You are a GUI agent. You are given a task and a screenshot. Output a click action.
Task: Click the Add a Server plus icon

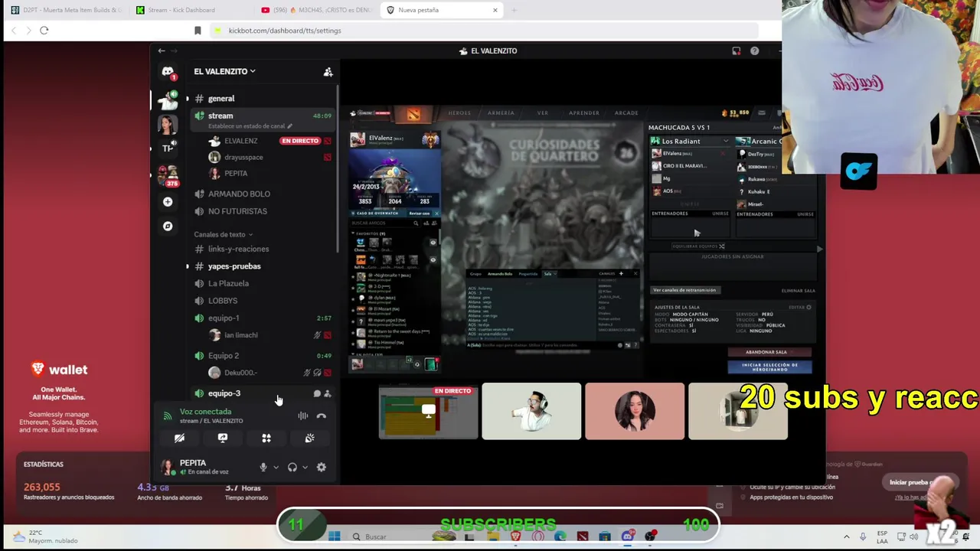point(168,202)
